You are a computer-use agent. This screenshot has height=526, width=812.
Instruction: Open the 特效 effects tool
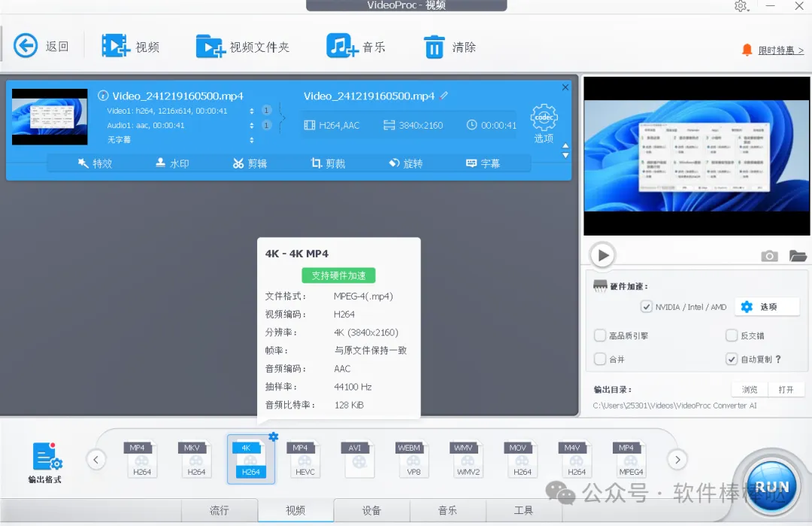(x=95, y=163)
